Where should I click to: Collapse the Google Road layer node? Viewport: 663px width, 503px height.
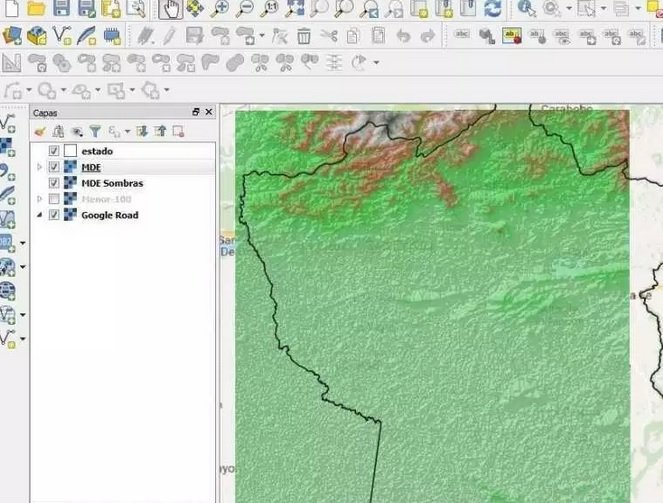(x=40, y=215)
